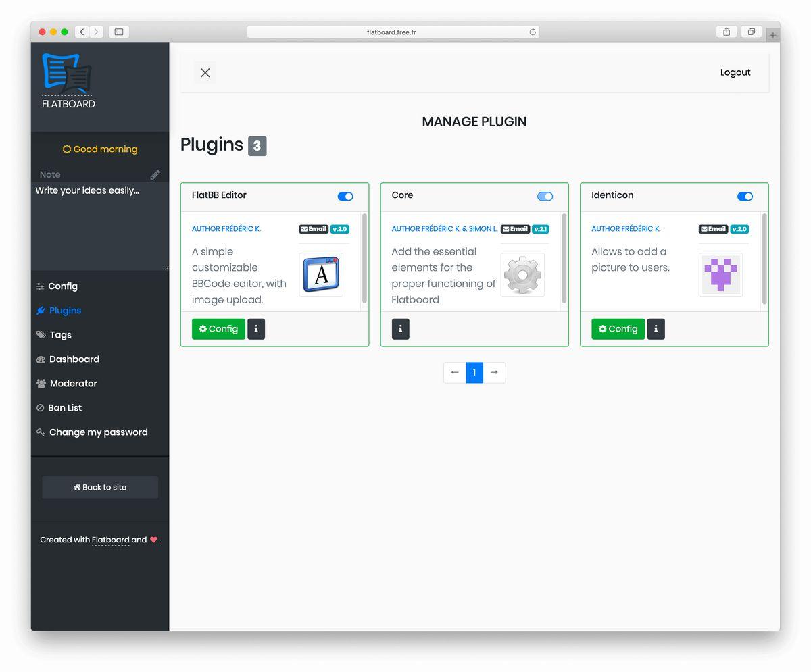Click the FlatBB Editor card scrollbar
Image resolution: width=811 pixels, height=672 pixels.
365,259
